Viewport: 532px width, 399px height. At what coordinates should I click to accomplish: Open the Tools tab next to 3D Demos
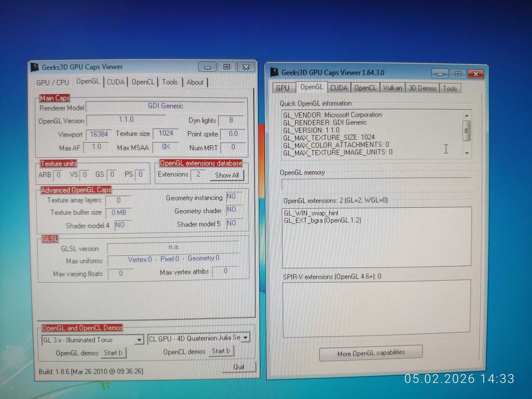tap(450, 88)
